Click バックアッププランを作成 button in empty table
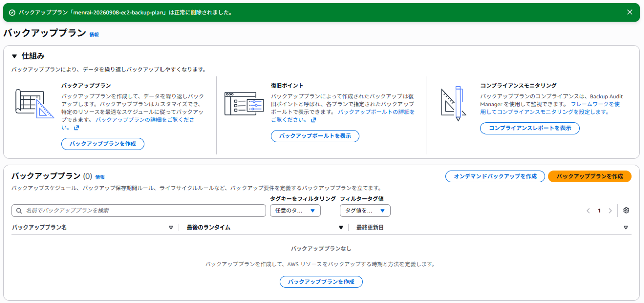 point(321,282)
